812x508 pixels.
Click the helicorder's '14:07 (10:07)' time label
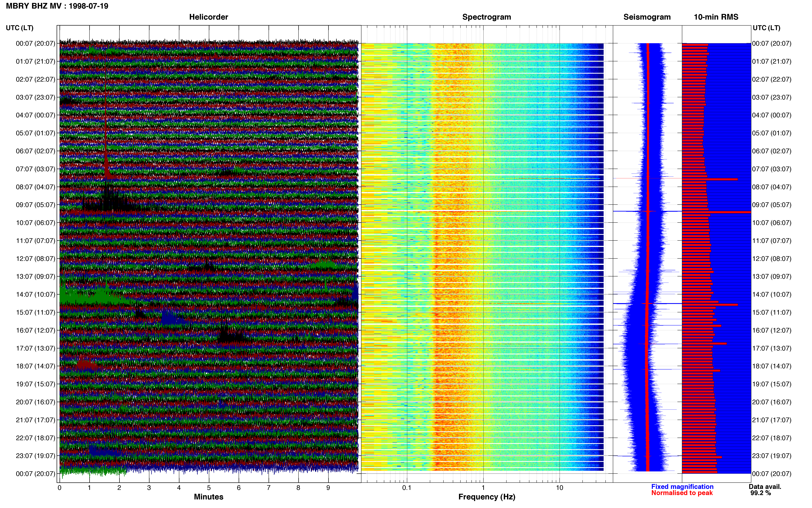[35, 295]
